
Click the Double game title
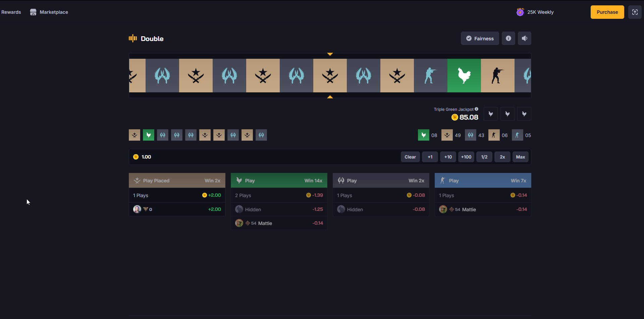(152, 39)
